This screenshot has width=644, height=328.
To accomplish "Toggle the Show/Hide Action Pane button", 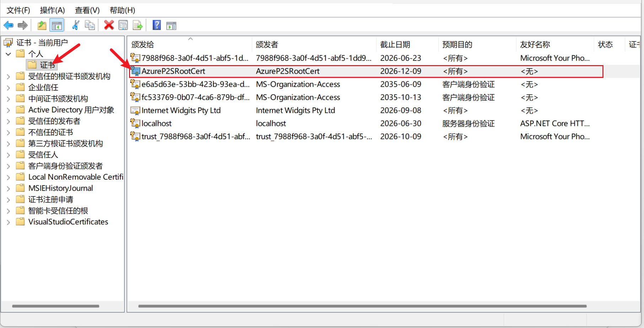I will click(171, 26).
